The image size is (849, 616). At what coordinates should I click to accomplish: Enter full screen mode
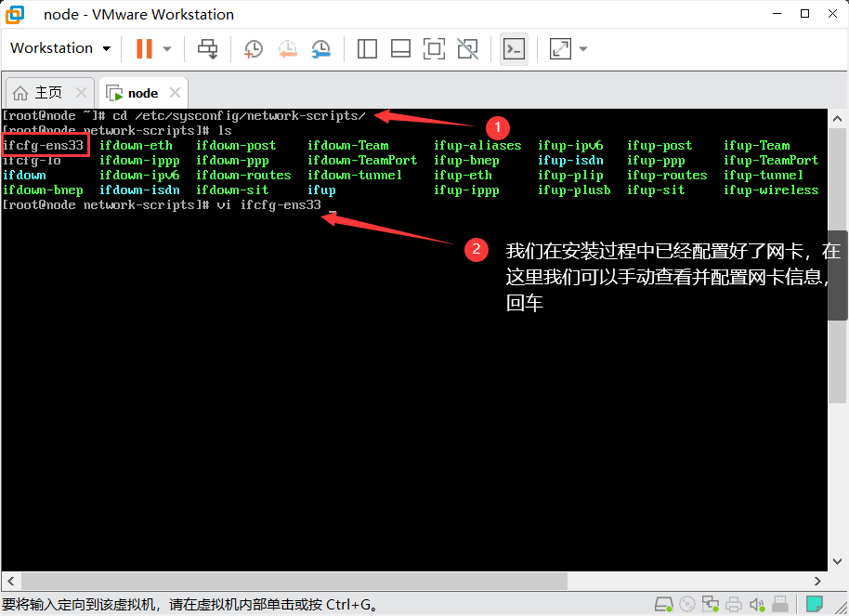tap(434, 48)
